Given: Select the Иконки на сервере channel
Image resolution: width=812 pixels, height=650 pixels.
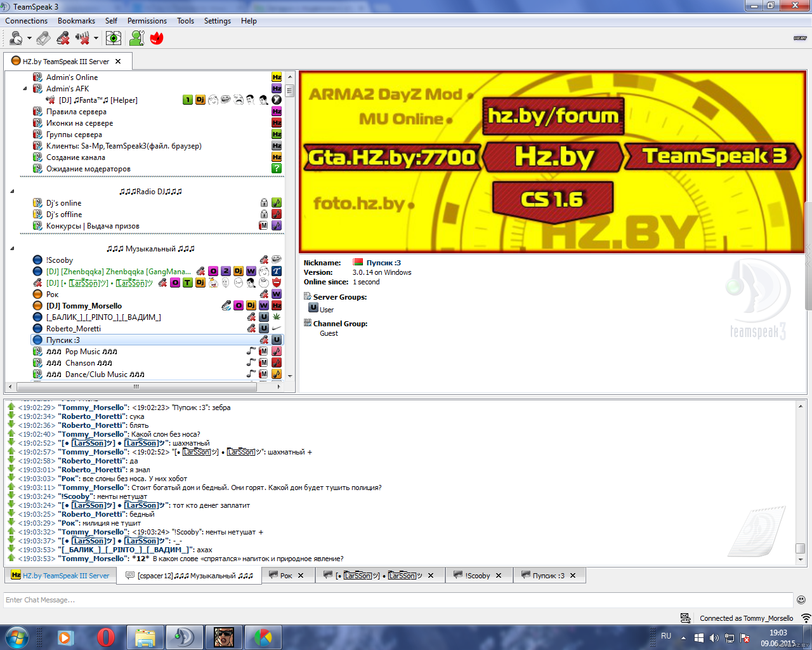Looking at the screenshot, I should (x=79, y=123).
